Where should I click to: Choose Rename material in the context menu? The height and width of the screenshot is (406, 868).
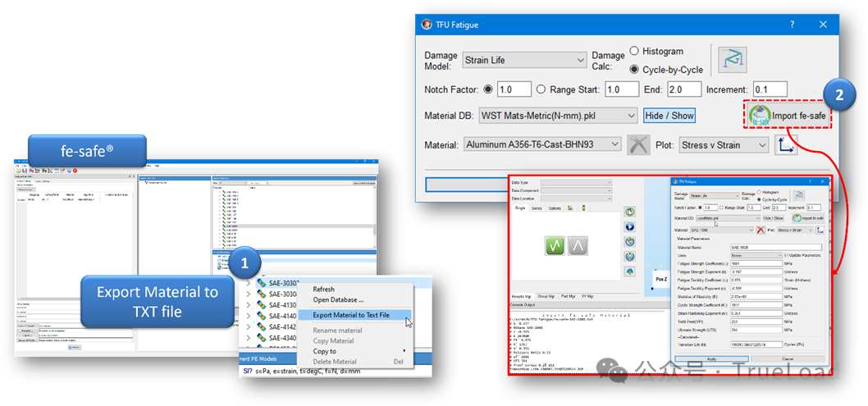pyautogui.click(x=355, y=331)
